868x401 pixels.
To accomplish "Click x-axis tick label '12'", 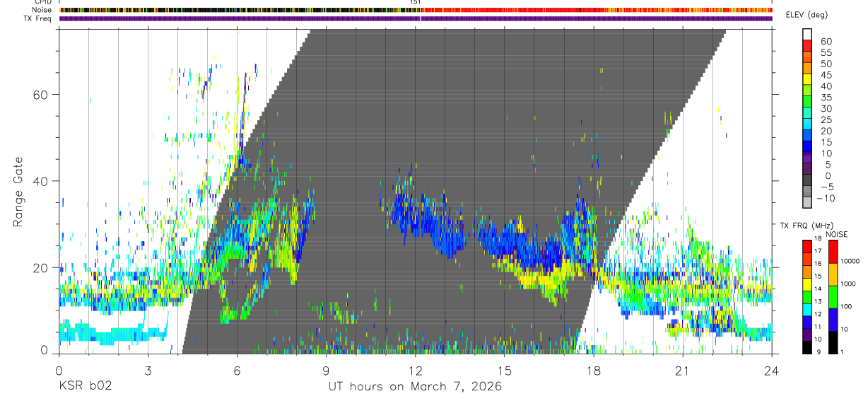I will pyautogui.click(x=416, y=370).
